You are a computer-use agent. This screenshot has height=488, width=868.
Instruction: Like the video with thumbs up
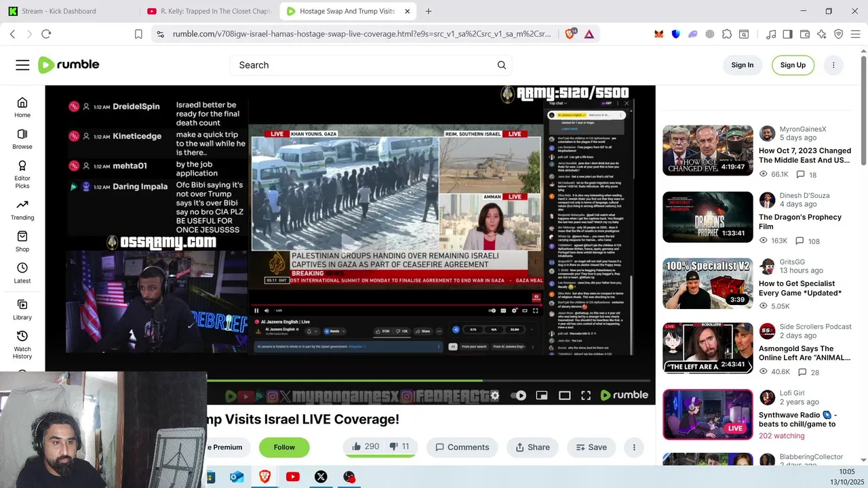[366, 447]
